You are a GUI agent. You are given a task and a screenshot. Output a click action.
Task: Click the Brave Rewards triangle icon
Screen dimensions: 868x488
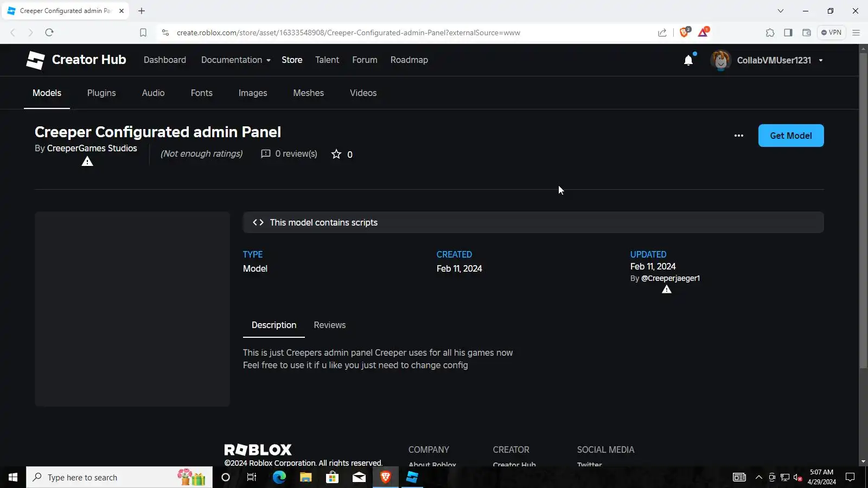click(x=703, y=32)
